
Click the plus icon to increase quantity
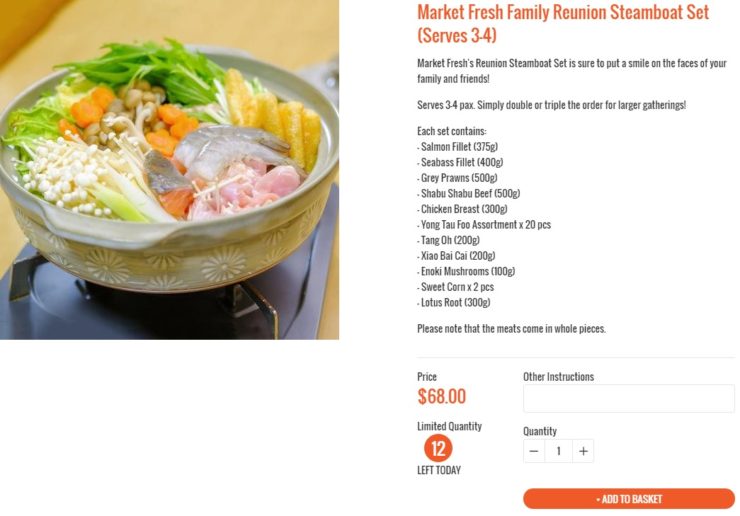pos(583,451)
